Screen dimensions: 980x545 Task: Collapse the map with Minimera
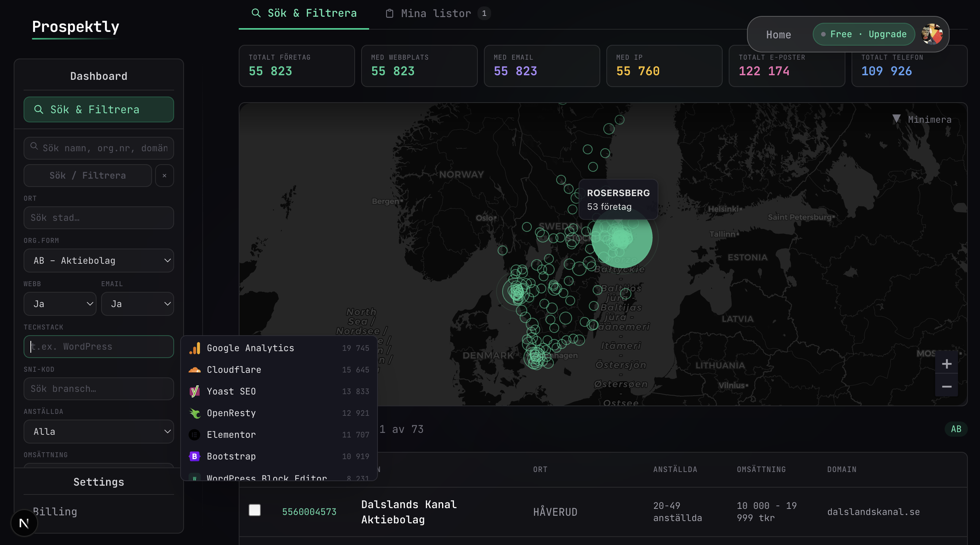pos(922,119)
